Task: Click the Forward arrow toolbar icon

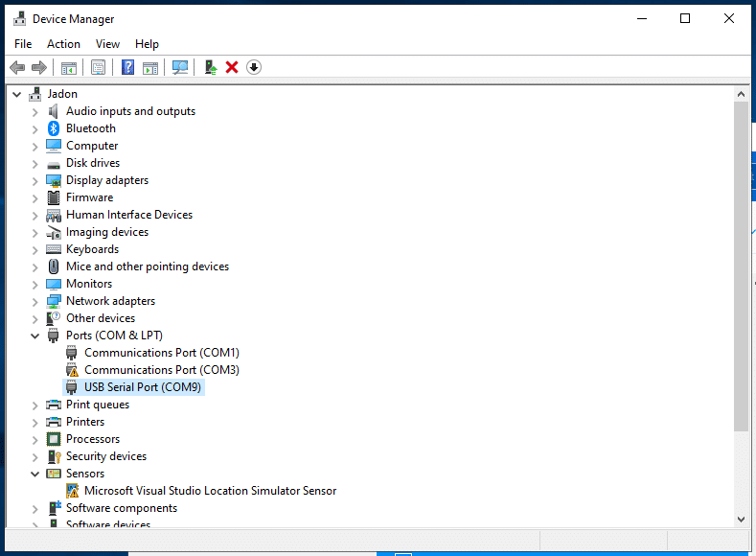Action: click(39, 67)
